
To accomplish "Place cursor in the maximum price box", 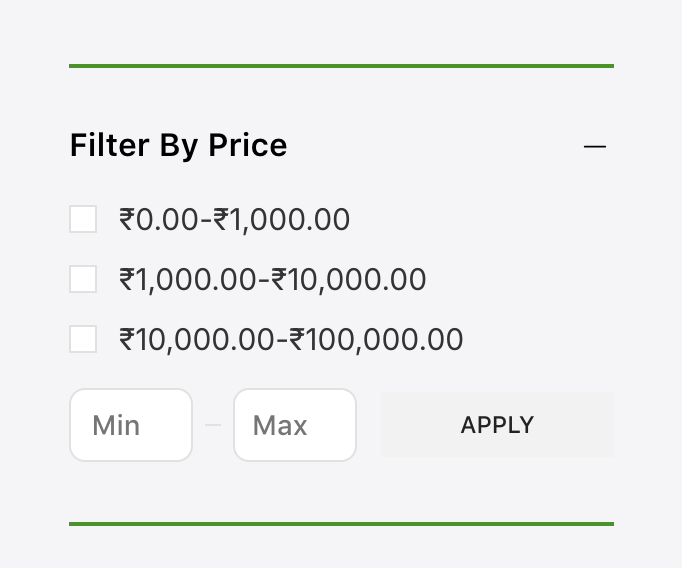I will point(294,425).
